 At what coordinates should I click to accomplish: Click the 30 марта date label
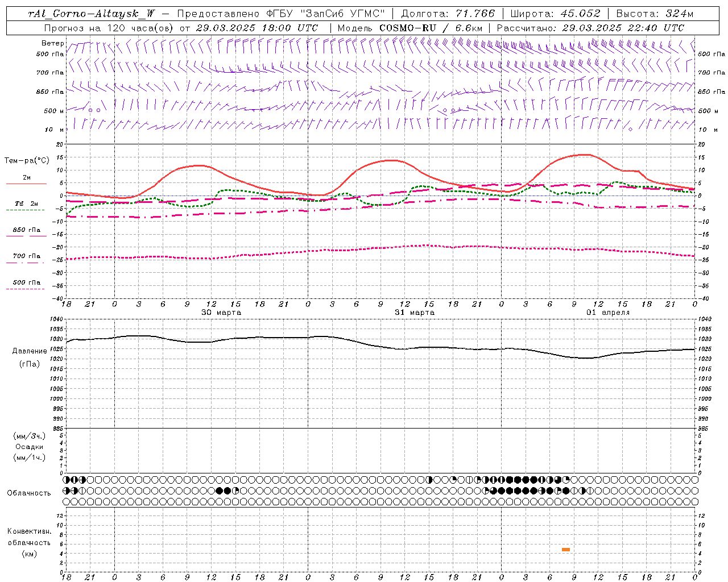tap(221, 313)
